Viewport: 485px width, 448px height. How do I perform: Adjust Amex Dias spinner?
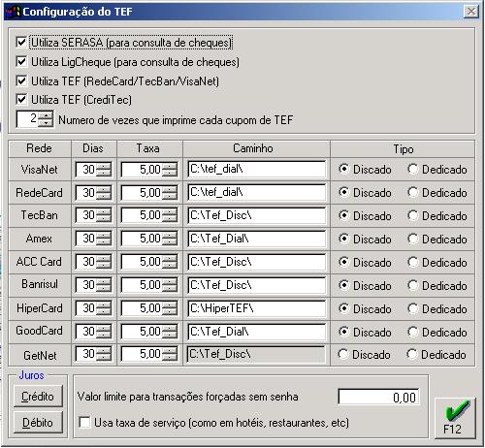104,239
